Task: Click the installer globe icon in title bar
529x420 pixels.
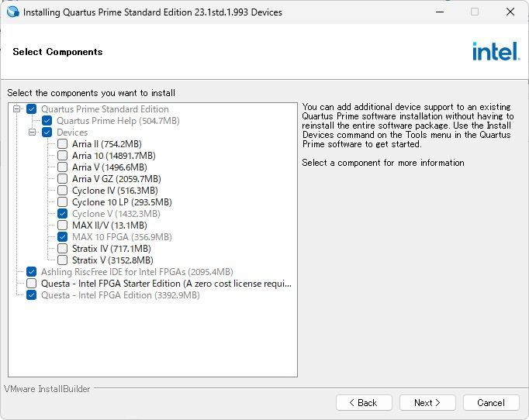Action: tap(13, 12)
